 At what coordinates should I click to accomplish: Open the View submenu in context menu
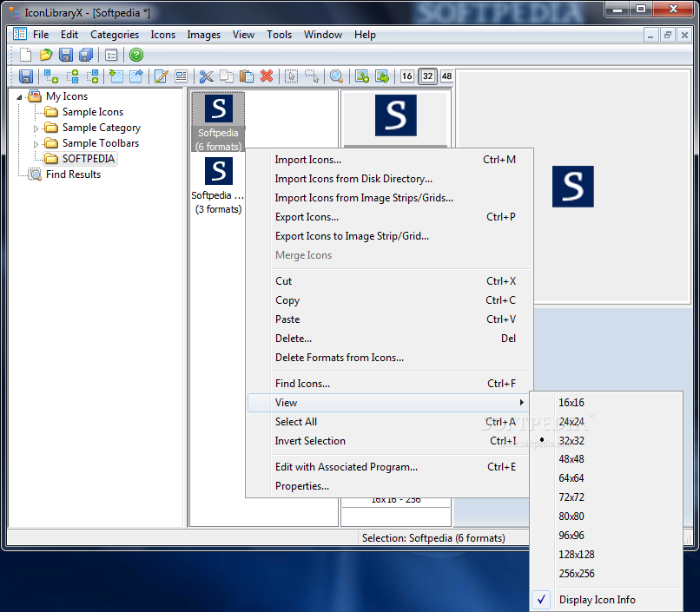click(x=387, y=403)
